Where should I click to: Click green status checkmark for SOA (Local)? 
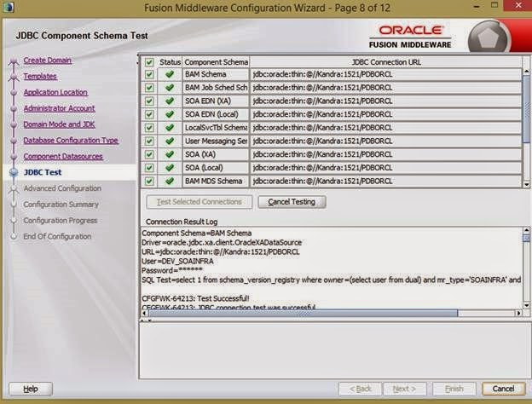[170, 168]
